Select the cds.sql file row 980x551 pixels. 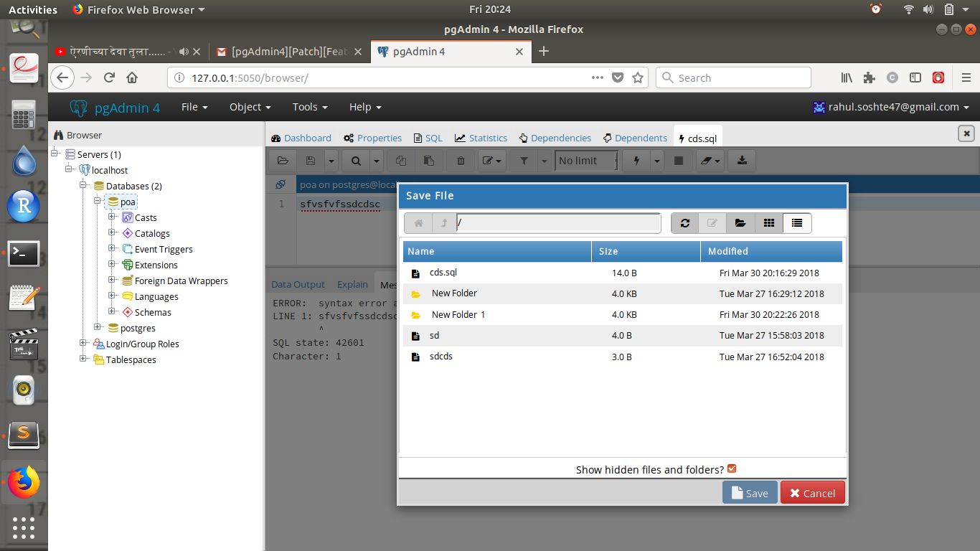pos(443,273)
